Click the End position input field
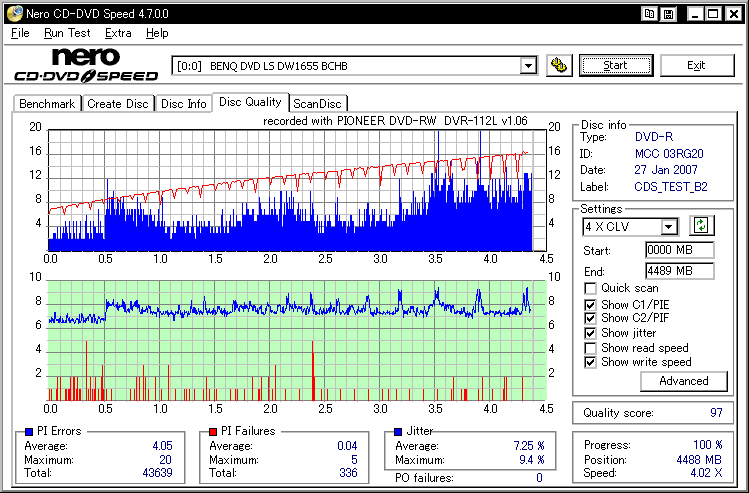The image size is (749, 493). (680, 271)
